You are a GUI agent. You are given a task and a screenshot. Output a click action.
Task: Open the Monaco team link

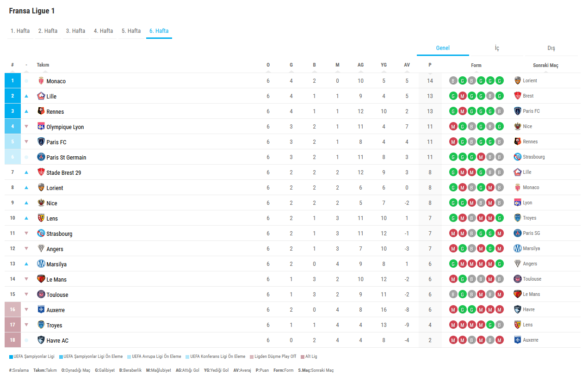56,81
